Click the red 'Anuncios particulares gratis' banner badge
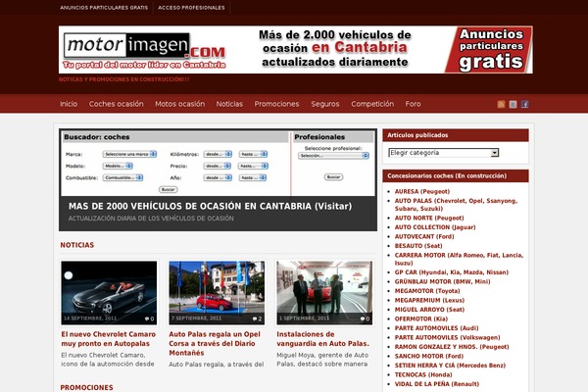The width and height of the screenshot is (588, 392). pyautogui.click(x=489, y=50)
